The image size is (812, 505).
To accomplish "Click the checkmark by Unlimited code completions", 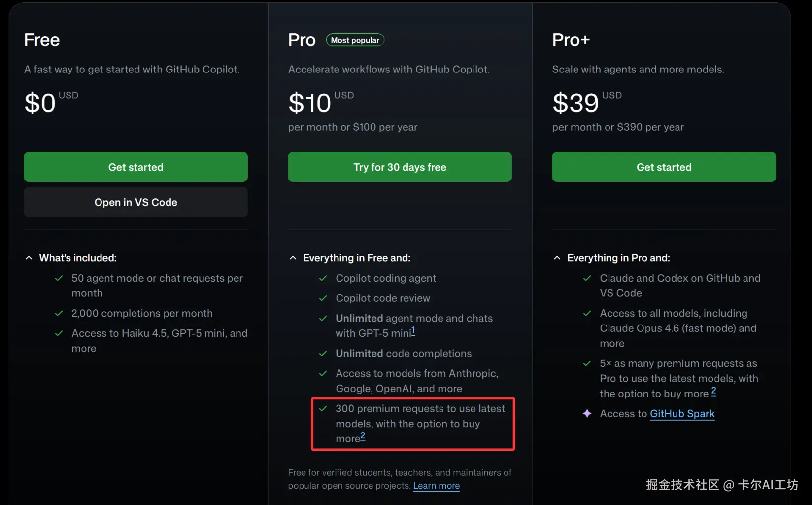I will [323, 354].
